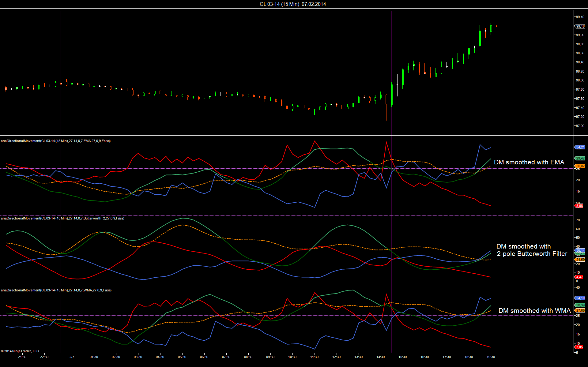Viewport: 588px width, 367px height.
Task: Click the 2/7 date label on time axis
Action: click(72, 357)
